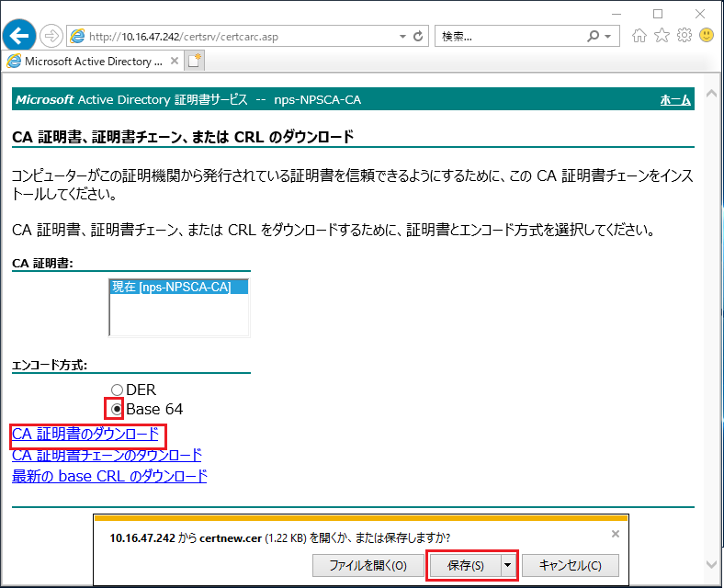Switch to the Microsoft Active Directory tab
The height and width of the screenshot is (588, 724).
[93, 61]
